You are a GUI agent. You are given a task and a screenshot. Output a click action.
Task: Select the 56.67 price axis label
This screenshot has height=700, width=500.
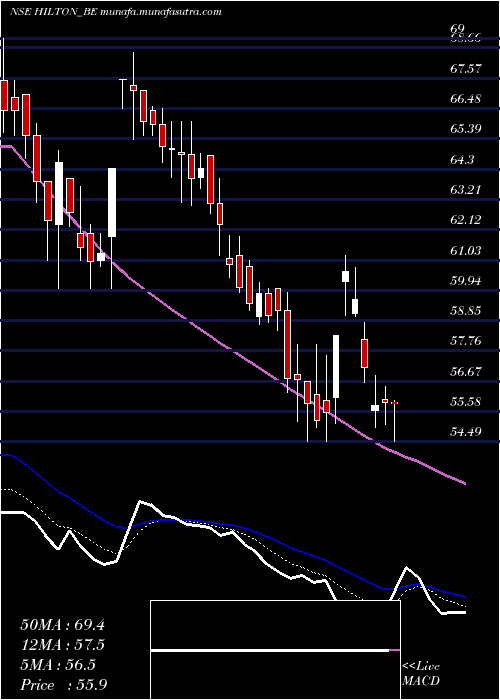tap(466, 371)
